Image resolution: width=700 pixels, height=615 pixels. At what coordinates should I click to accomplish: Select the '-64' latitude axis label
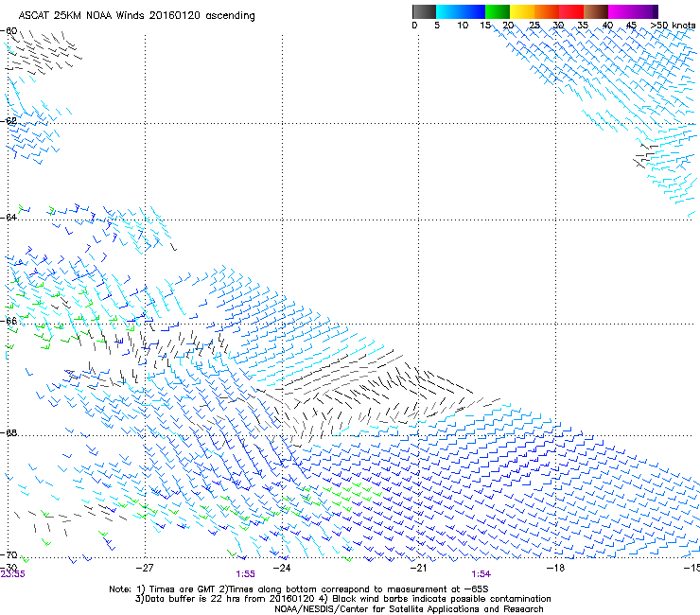click(9, 217)
